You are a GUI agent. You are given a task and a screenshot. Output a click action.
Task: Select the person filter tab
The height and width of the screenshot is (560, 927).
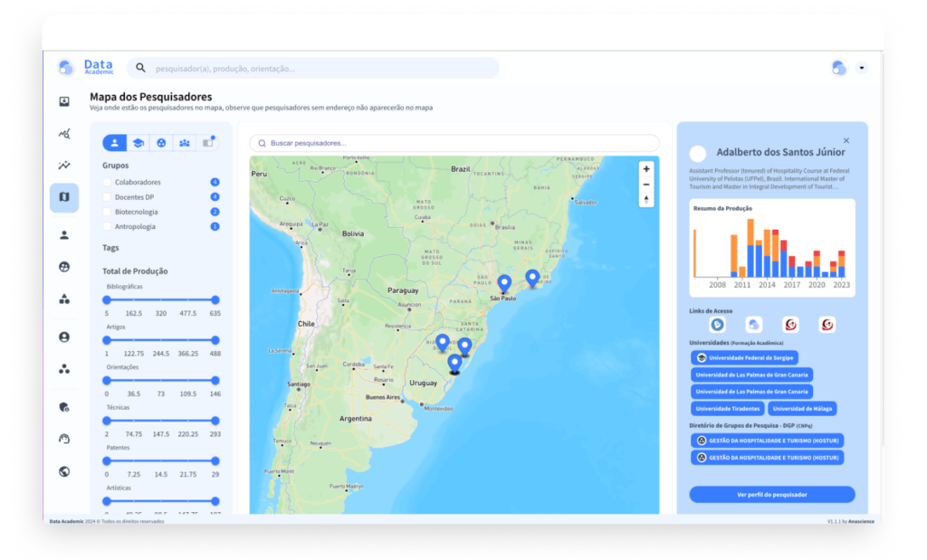tap(115, 143)
